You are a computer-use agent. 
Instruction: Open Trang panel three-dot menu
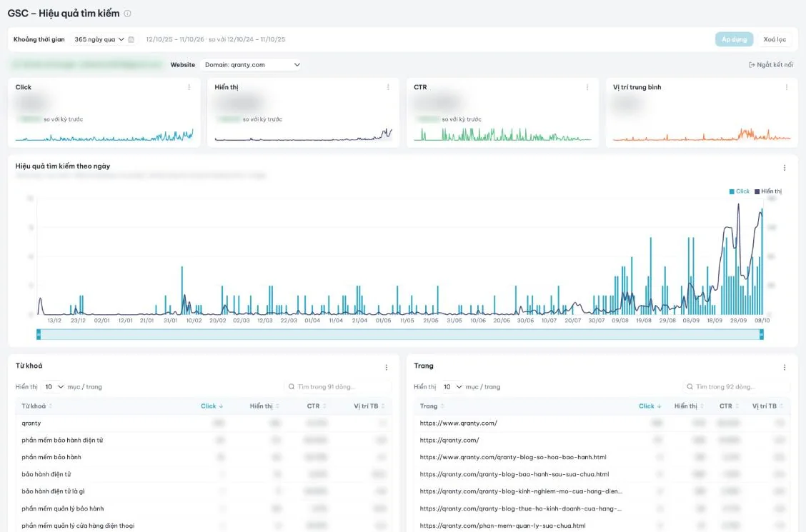click(785, 368)
